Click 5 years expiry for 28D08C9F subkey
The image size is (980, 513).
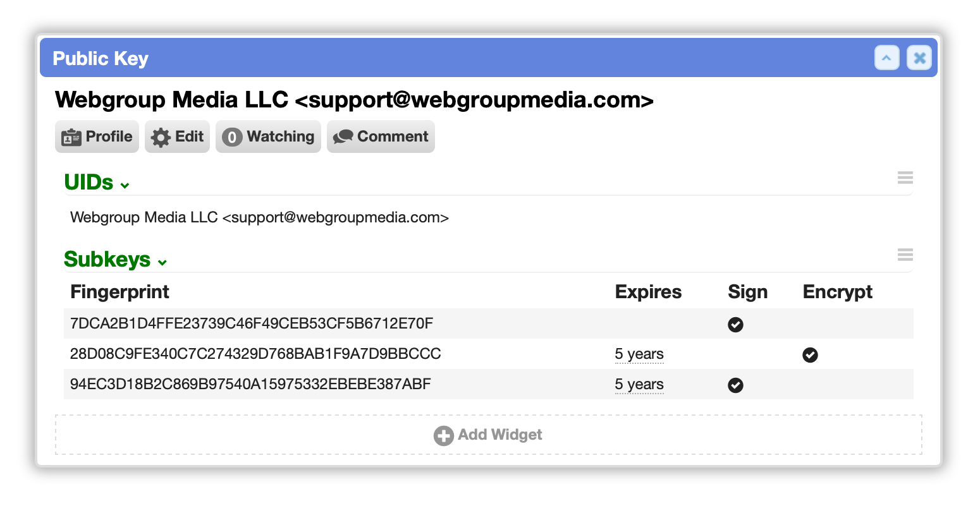point(639,354)
